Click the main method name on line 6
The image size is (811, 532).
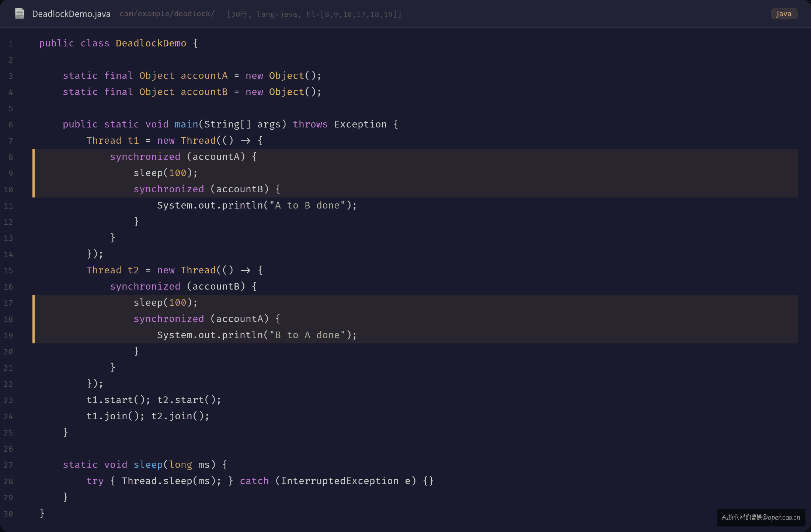(x=187, y=124)
